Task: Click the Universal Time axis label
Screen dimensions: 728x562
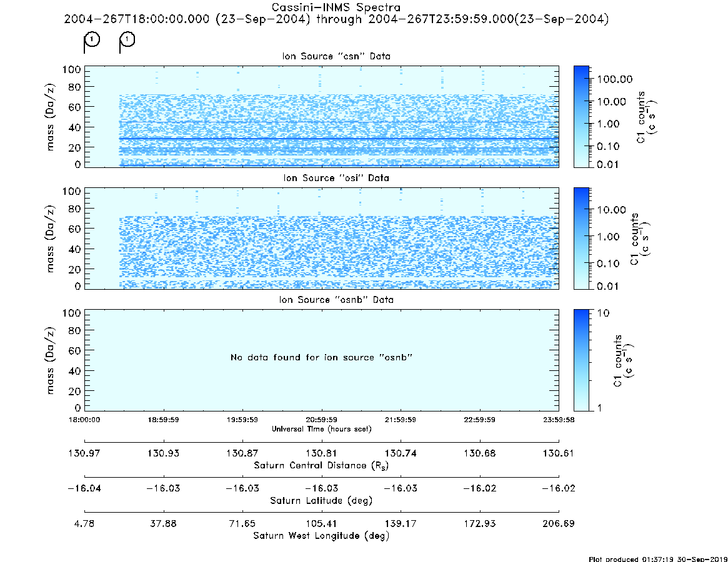Action: [321, 429]
